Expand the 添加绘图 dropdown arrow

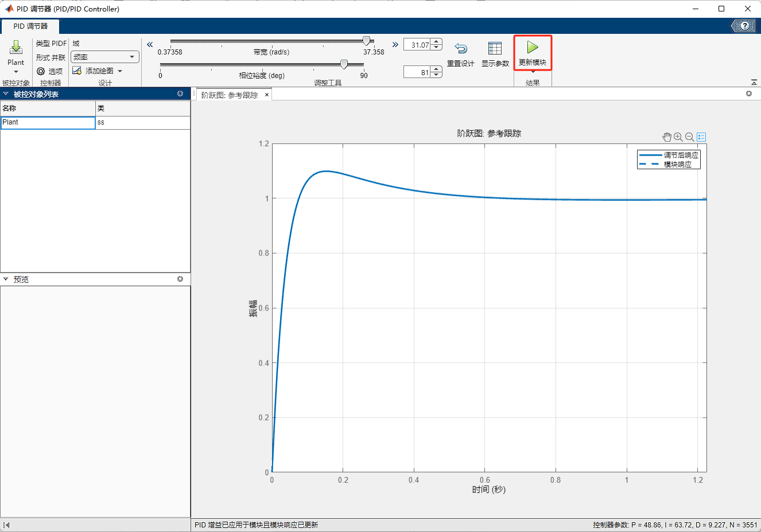[120, 71]
